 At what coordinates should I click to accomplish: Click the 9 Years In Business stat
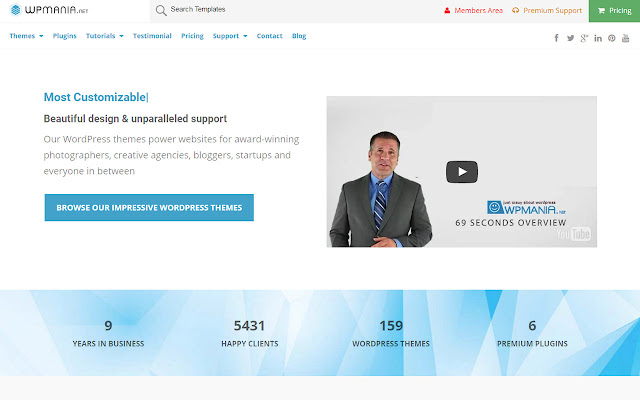coord(108,333)
